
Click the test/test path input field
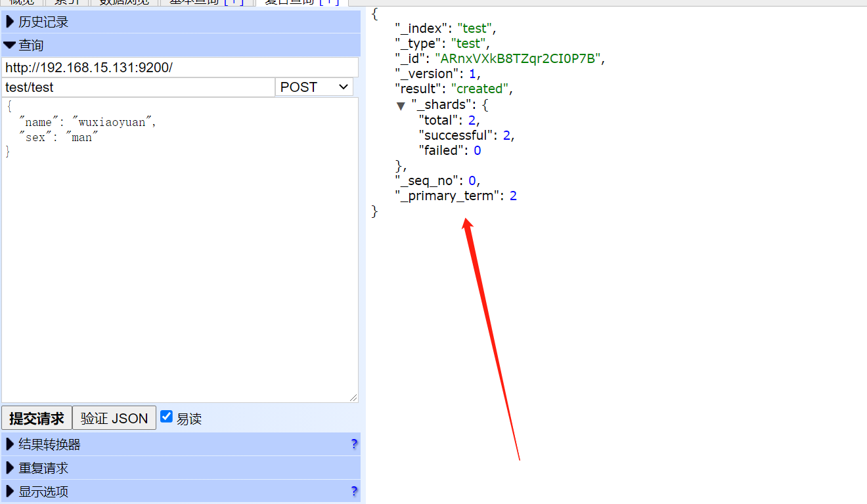coord(137,87)
